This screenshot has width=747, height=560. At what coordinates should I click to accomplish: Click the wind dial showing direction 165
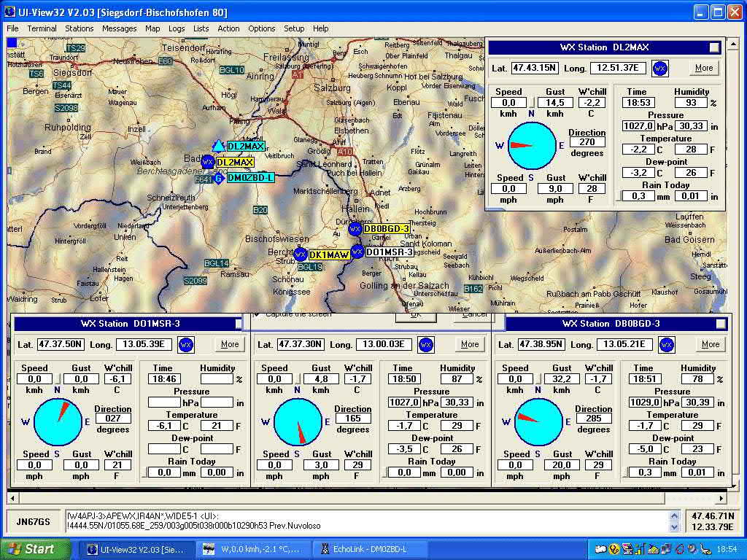[x=298, y=422]
